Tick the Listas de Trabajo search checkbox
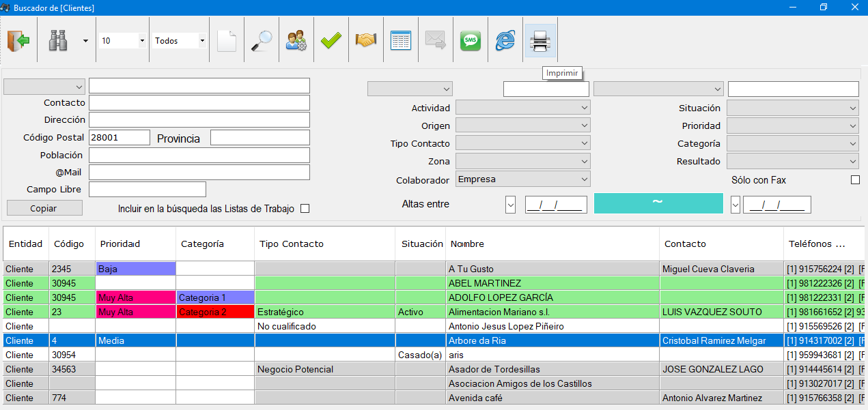Screen dimensions: 868x410 click(305, 209)
